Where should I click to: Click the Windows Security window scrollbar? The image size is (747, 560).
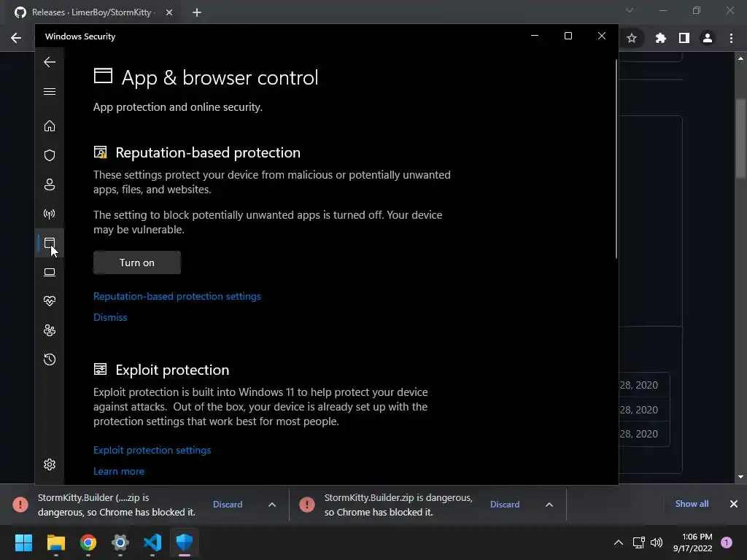[x=616, y=158]
